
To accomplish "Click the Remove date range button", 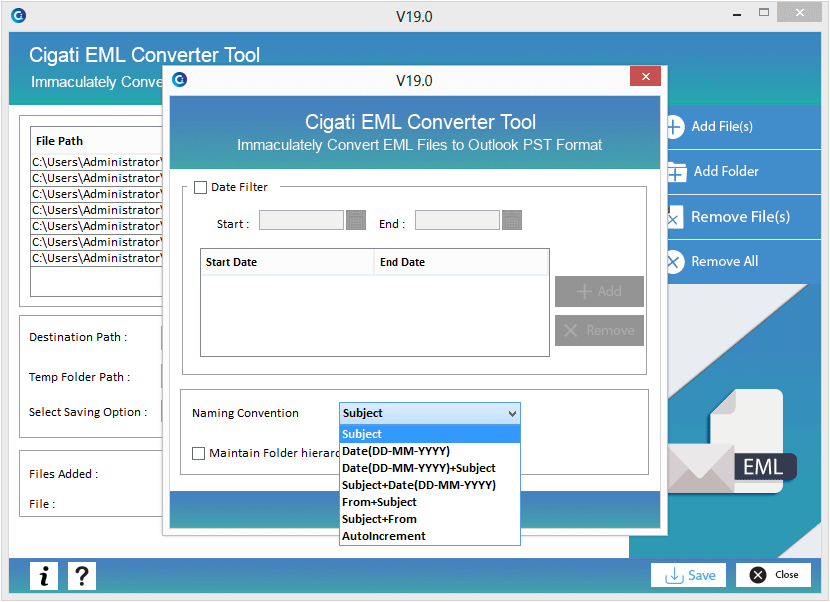I will [x=599, y=330].
